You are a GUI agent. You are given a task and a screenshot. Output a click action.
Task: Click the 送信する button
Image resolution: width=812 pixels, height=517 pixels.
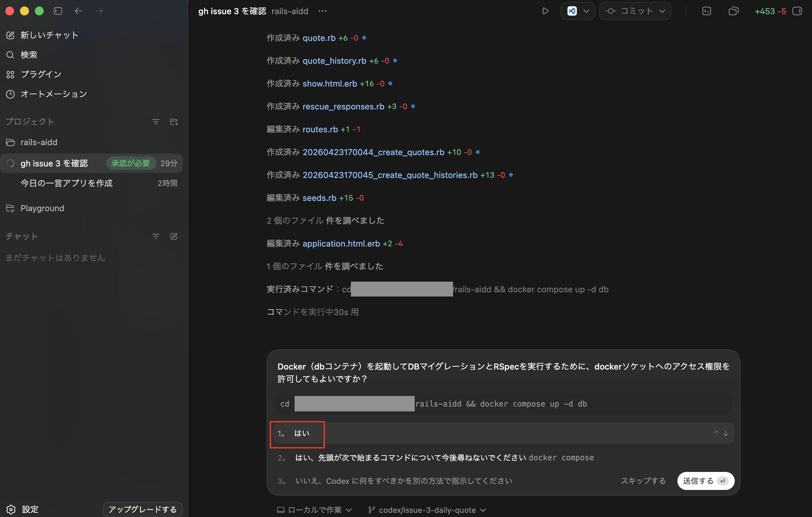[x=705, y=481]
